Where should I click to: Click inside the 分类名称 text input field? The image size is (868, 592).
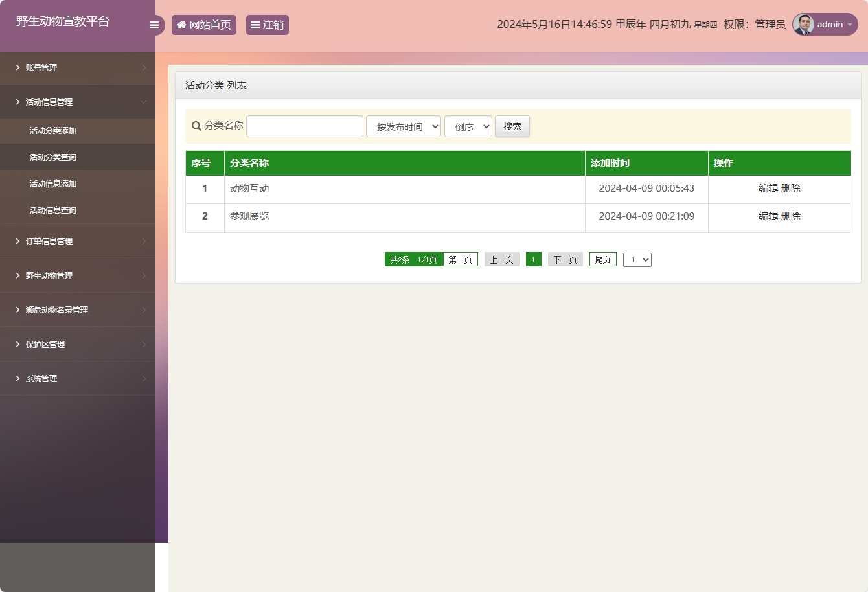304,126
